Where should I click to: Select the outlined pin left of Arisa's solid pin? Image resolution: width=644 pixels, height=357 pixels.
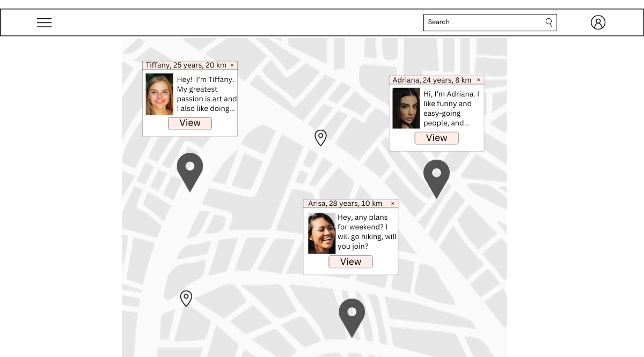tap(186, 298)
